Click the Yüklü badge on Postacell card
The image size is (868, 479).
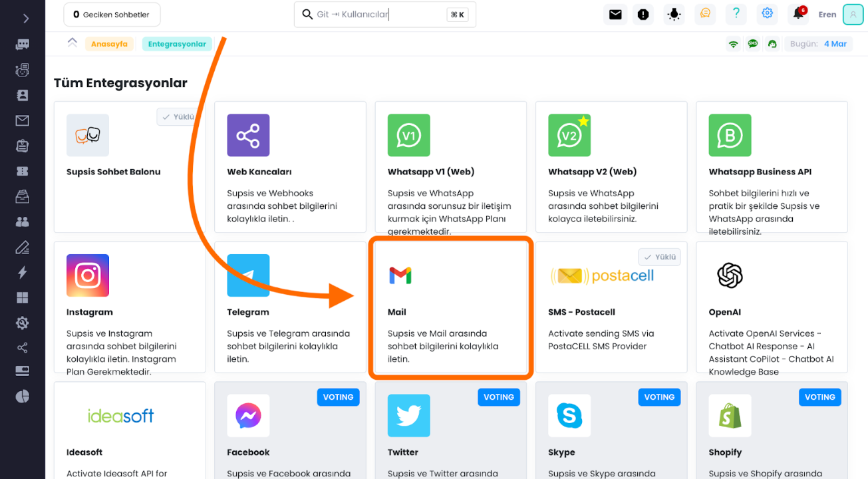[x=658, y=257]
